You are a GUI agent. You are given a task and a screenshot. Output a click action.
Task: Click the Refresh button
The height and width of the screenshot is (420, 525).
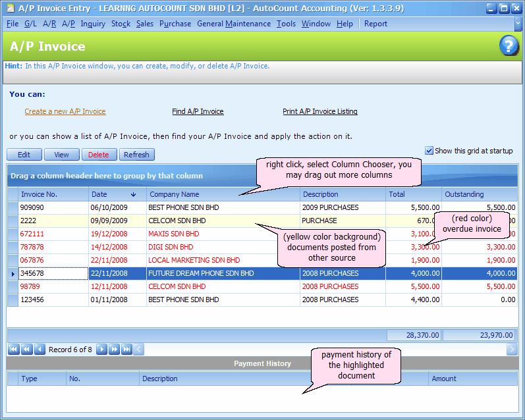click(x=136, y=155)
